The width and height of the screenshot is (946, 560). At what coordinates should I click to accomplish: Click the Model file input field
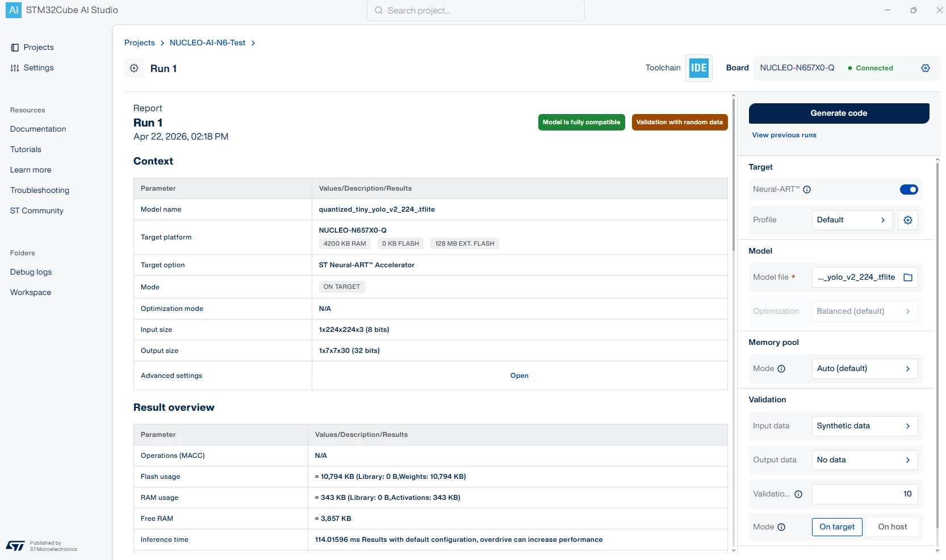[865, 277]
